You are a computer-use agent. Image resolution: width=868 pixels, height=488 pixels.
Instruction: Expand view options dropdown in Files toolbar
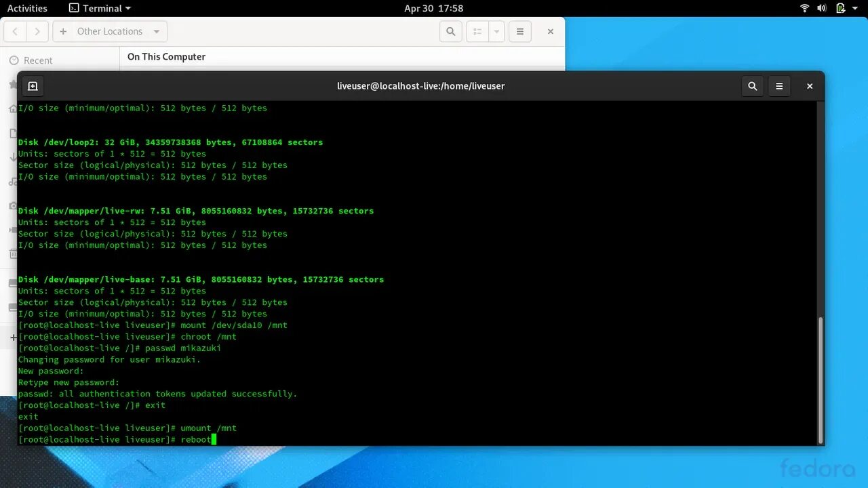[x=496, y=31]
